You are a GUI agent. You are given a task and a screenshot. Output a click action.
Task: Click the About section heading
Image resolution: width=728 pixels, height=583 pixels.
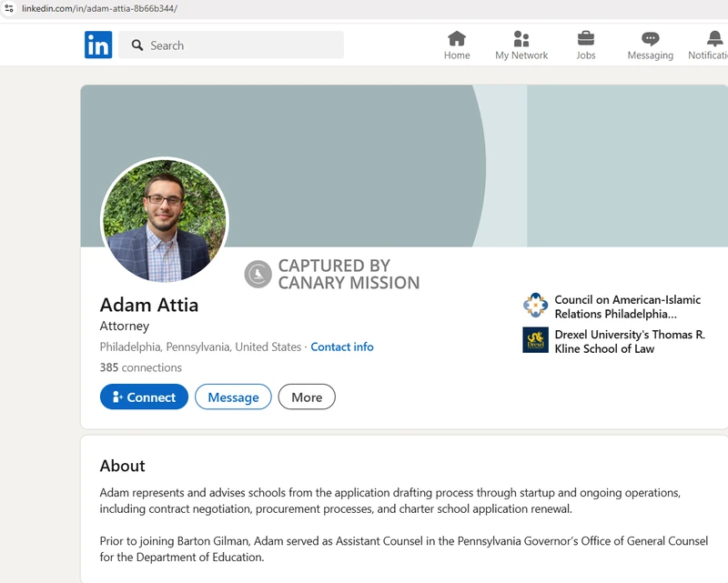tap(123, 466)
